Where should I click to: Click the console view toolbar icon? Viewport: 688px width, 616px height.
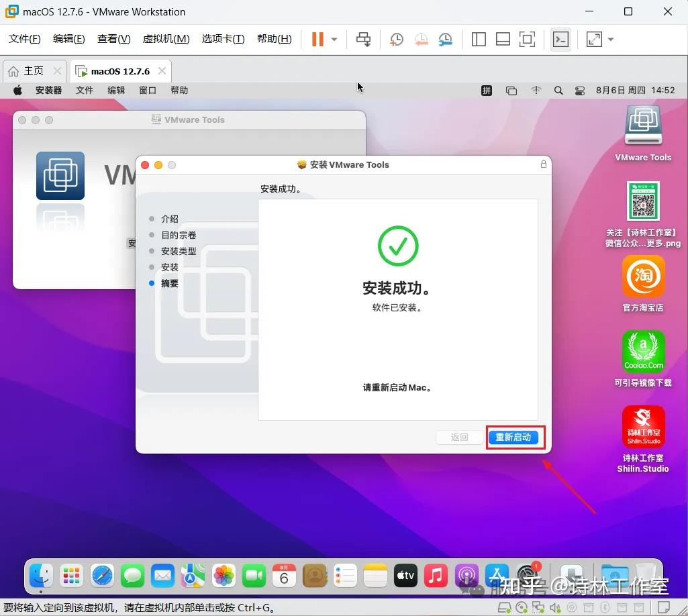pos(560,39)
